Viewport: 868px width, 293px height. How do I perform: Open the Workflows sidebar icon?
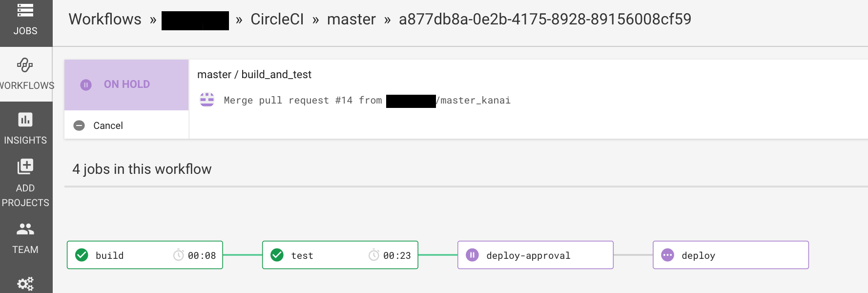25,65
